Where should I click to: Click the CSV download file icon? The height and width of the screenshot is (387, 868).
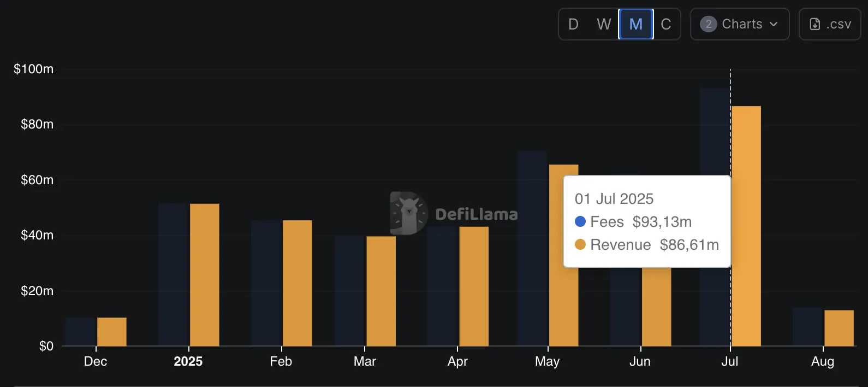815,24
